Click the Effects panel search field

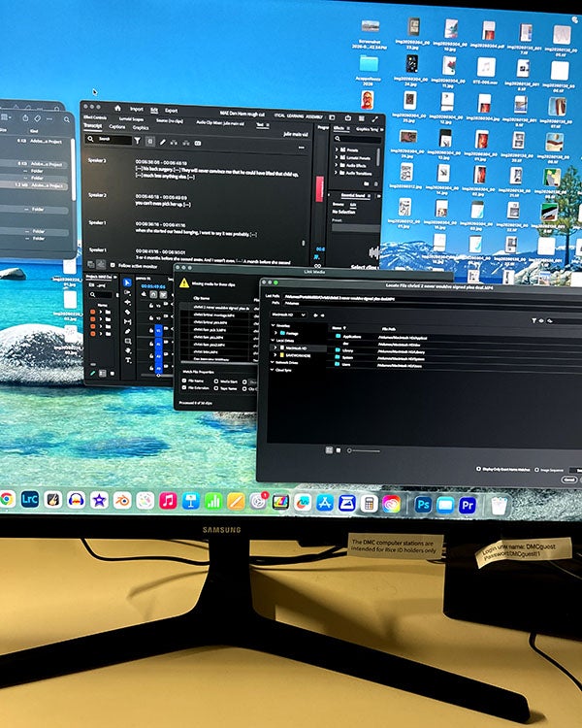click(x=357, y=139)
